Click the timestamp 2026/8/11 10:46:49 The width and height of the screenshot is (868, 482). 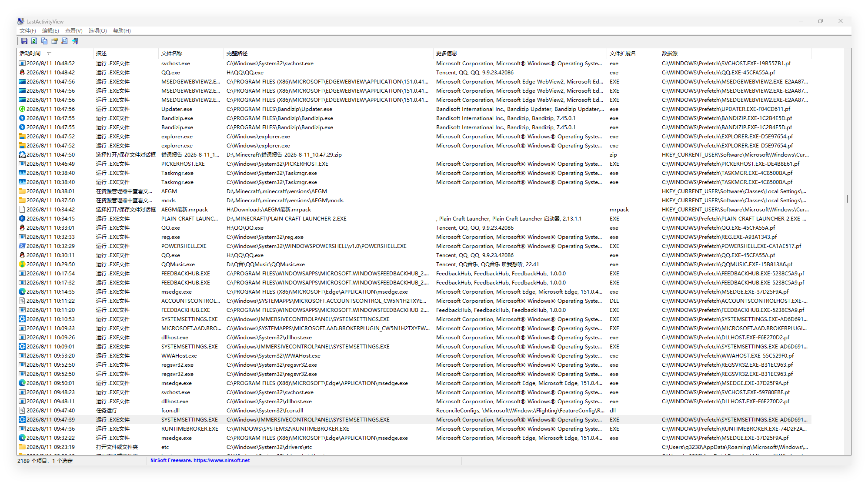pos(50,164)
